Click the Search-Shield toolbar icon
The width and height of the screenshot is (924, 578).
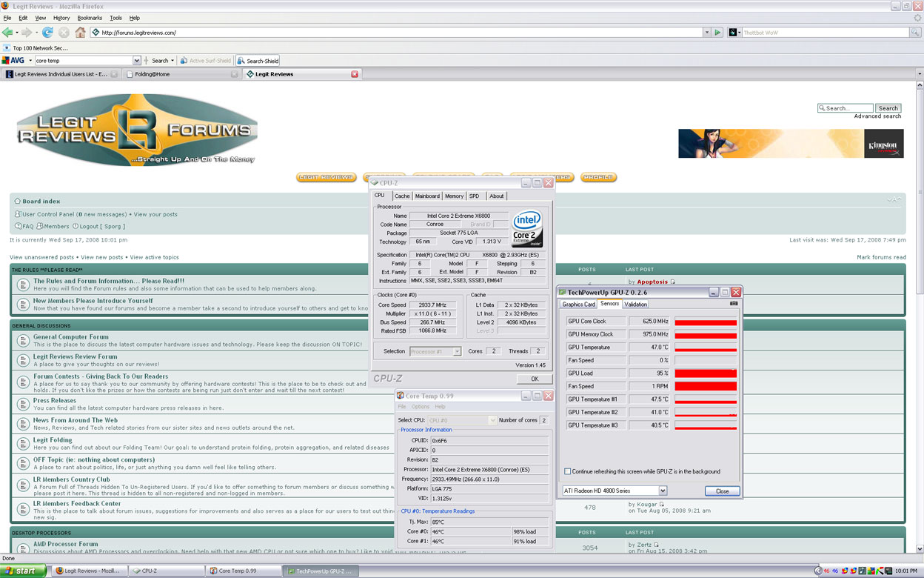point(258,61)
